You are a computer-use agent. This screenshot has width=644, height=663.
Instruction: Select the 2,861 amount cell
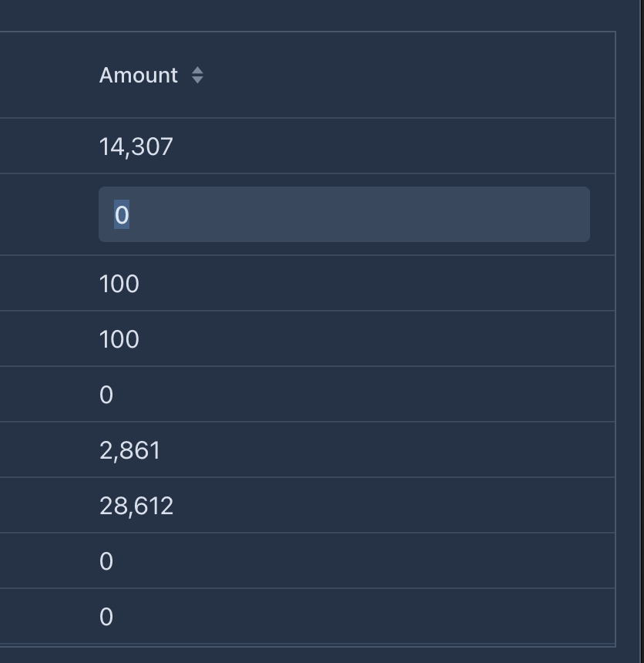tap(129, 450)
